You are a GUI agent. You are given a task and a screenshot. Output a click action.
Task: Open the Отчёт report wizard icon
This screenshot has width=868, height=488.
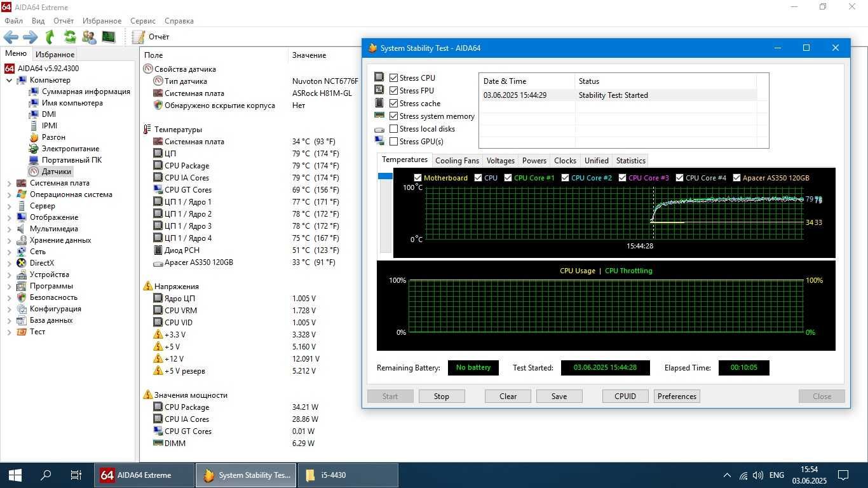click(x=138, y=37)
